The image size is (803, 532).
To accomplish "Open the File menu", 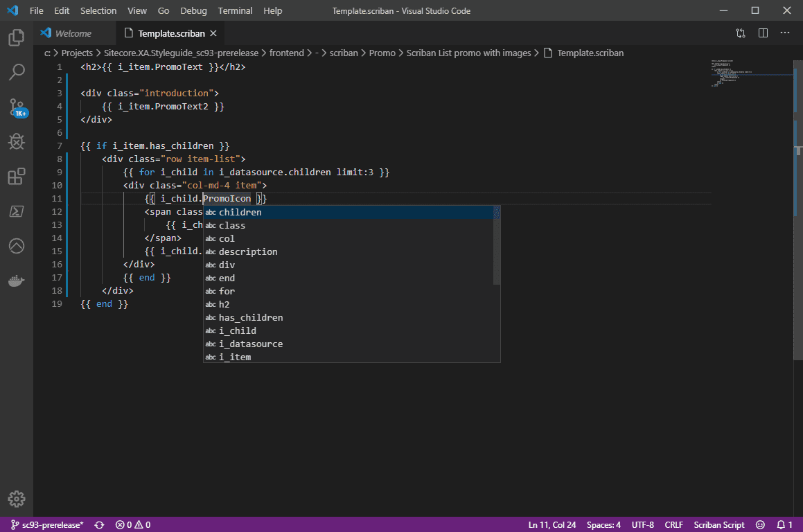I will pos(36,11).
